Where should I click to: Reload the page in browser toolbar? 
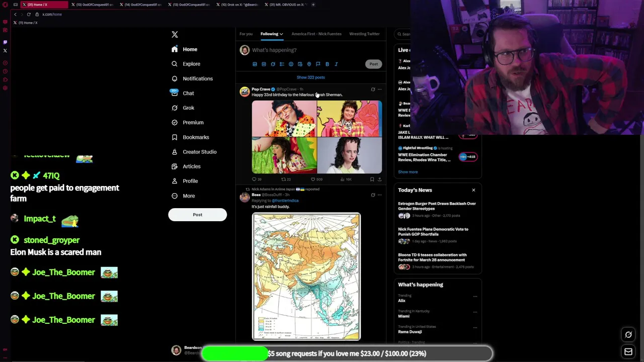(x=29, y=14)
